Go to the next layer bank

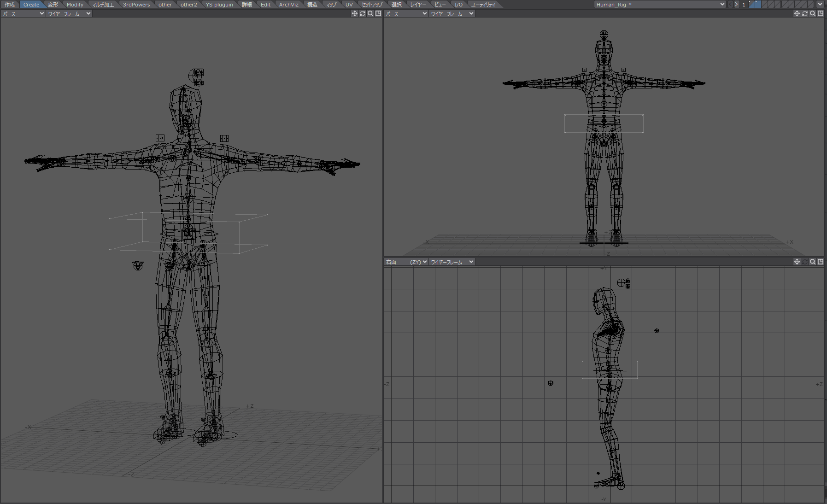(736, 4)
